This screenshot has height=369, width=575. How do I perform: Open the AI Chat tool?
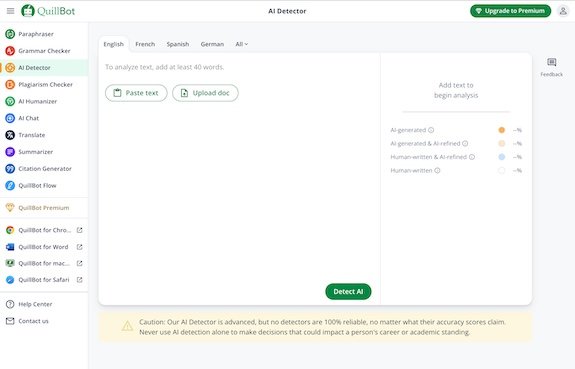pos(44,118)
